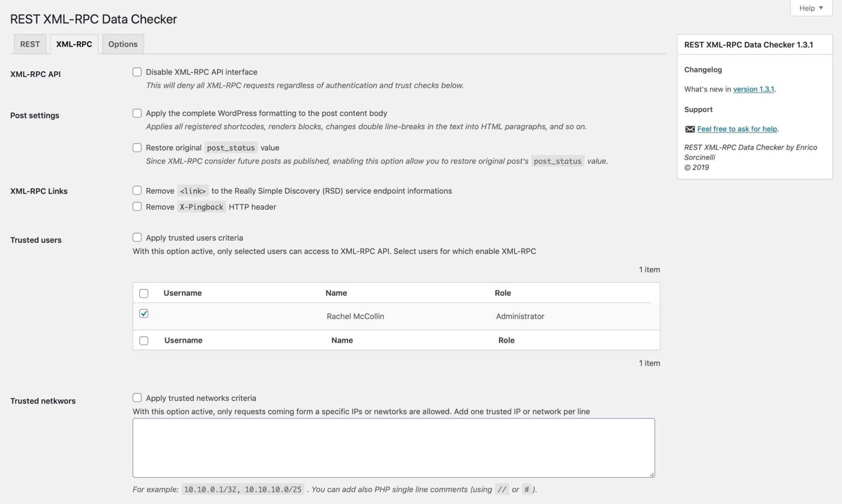The image size is (842, 504).
Task: Click the envelope icon in the Support section
Action: click(690, 129)
